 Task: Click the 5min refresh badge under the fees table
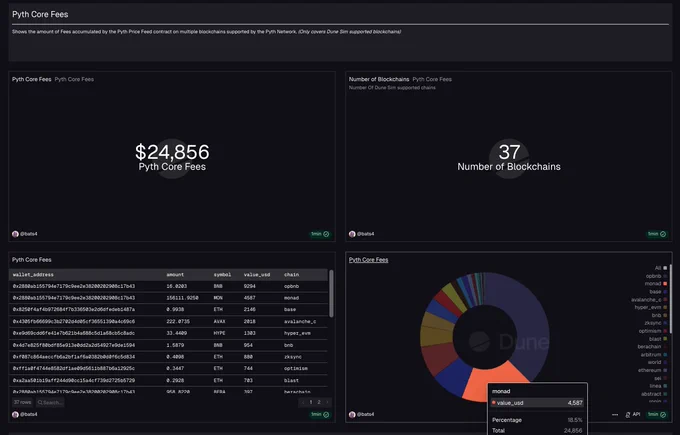[320, 415]
